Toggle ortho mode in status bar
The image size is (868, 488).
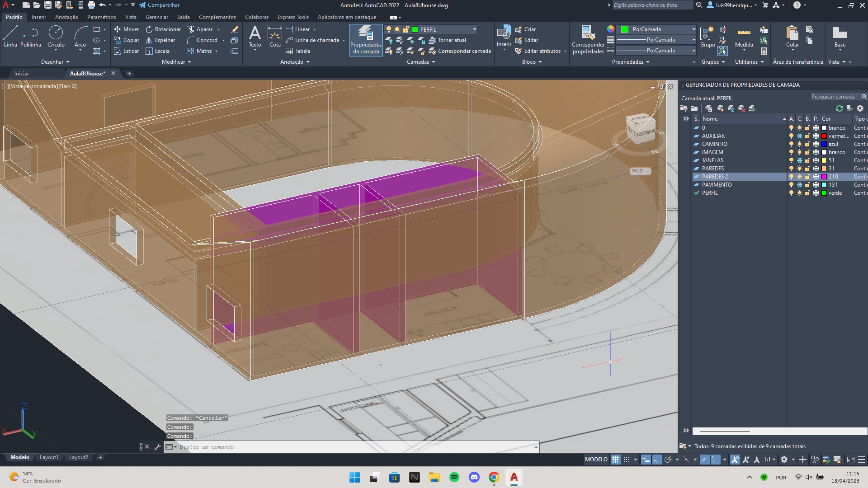657,460
